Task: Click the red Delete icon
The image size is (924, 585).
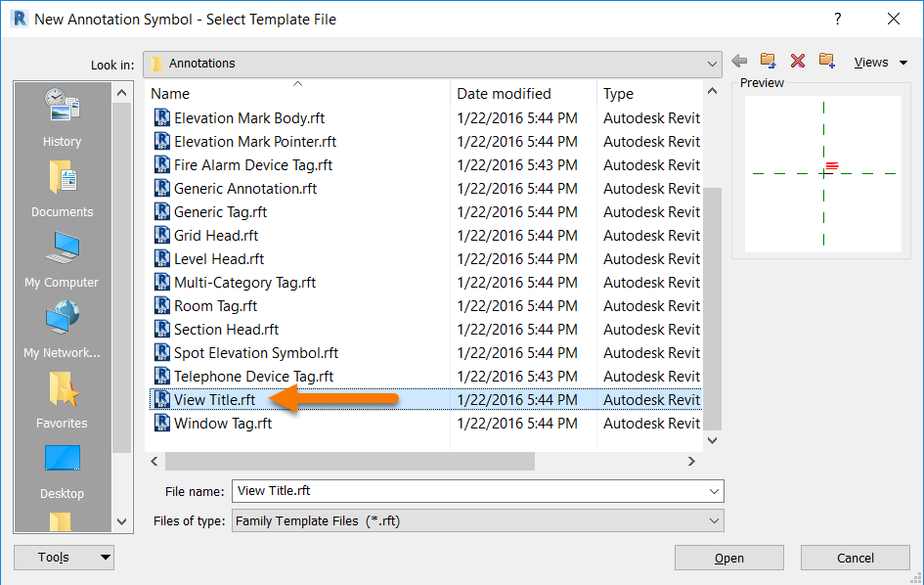Action: point(797,61)
